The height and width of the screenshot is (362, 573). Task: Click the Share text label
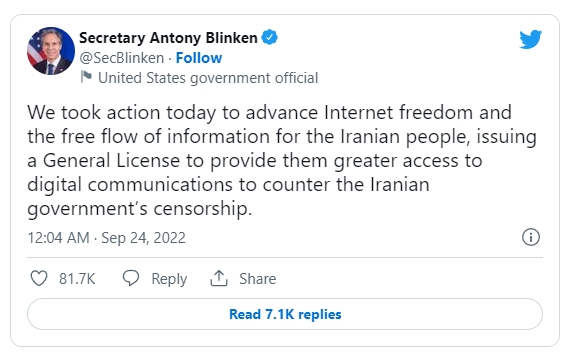258,279
